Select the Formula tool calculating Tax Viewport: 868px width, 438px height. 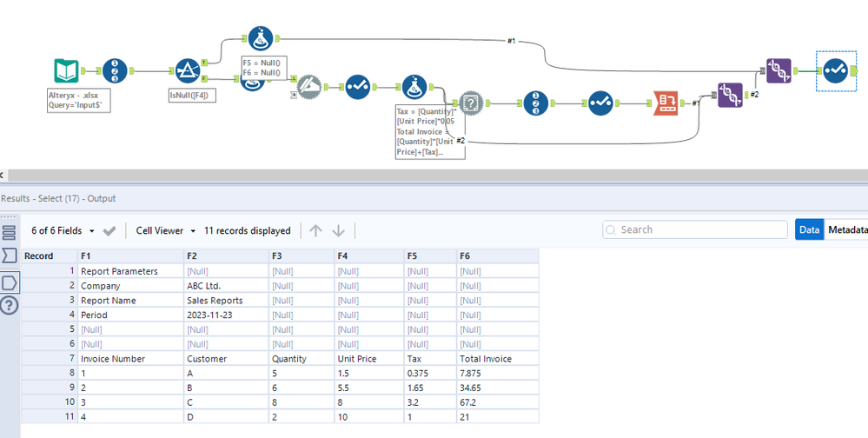[414, 87]
